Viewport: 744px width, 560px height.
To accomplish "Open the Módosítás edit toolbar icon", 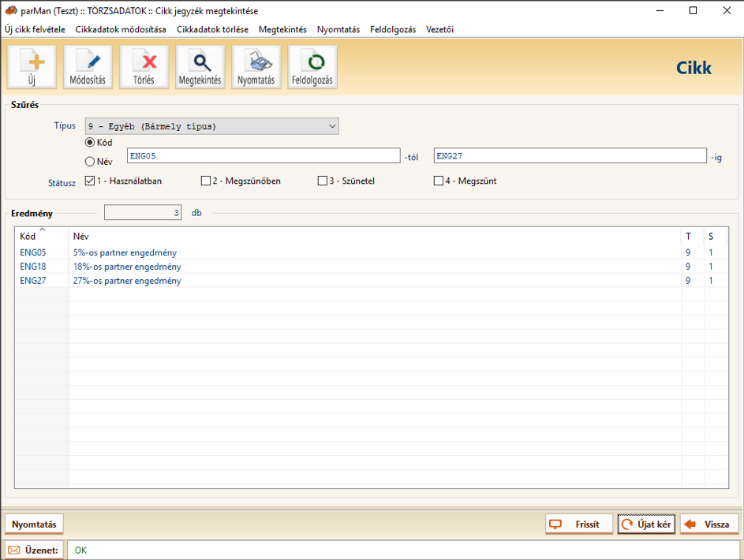I will tap(88, 67).
